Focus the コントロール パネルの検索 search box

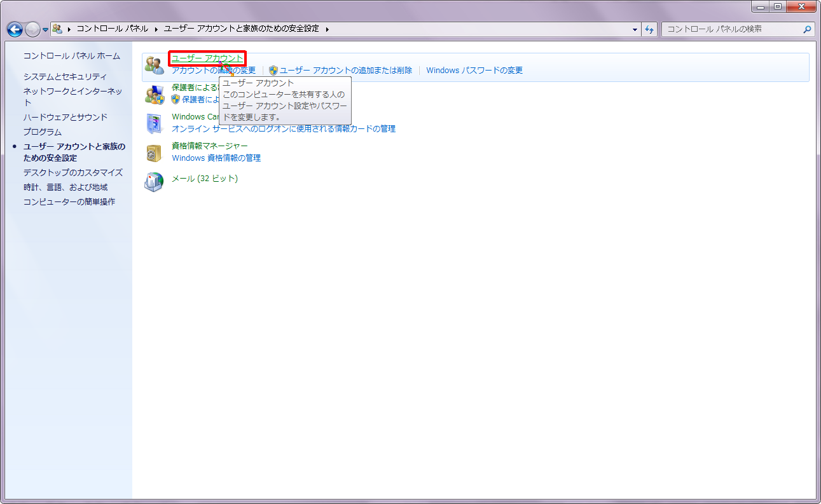[731, 29]
